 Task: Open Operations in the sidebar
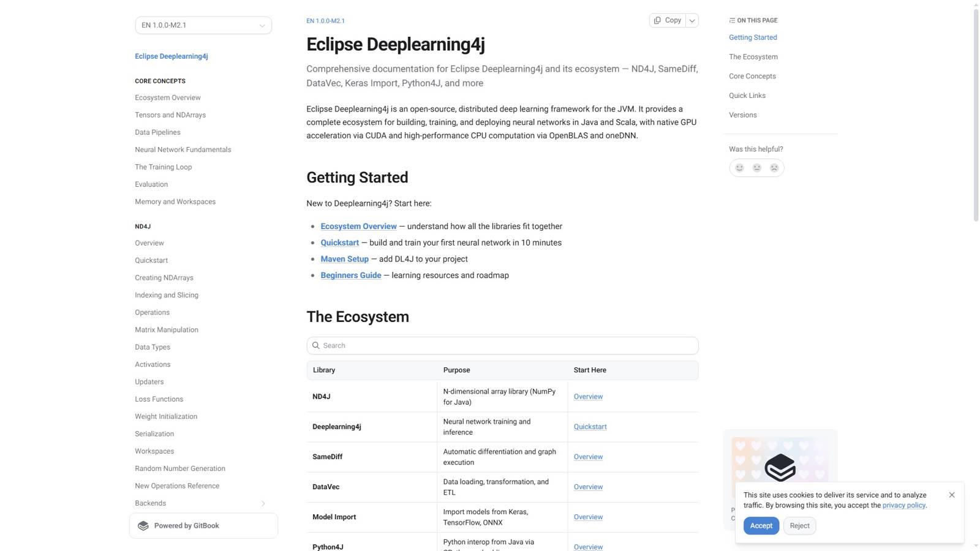(x=152, y=312)
